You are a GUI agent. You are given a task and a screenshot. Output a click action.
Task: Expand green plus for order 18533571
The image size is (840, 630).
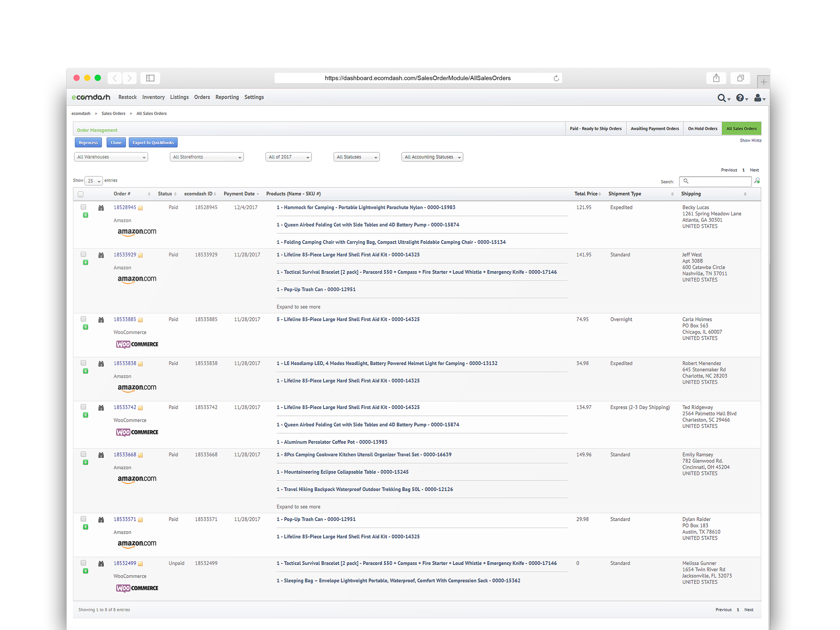coord(86,528)
